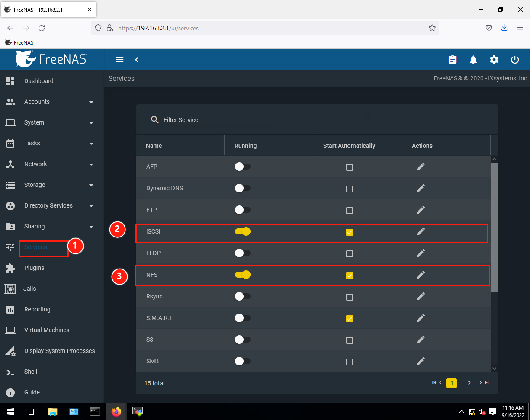The width and height of the screenshot is (530, 420).
Task: Jump to last page of services
Action: [x=487, y=382]
